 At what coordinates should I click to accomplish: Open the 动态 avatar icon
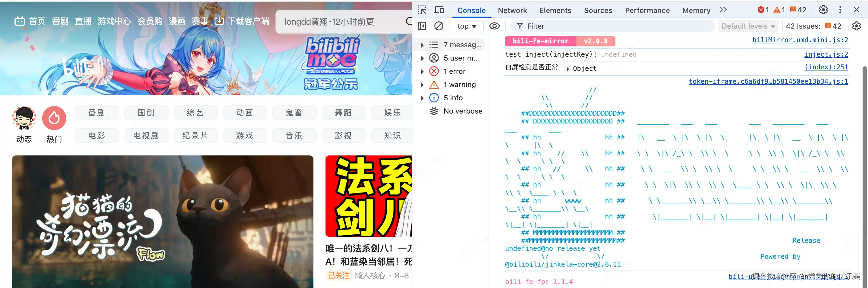tap(24, 118)
